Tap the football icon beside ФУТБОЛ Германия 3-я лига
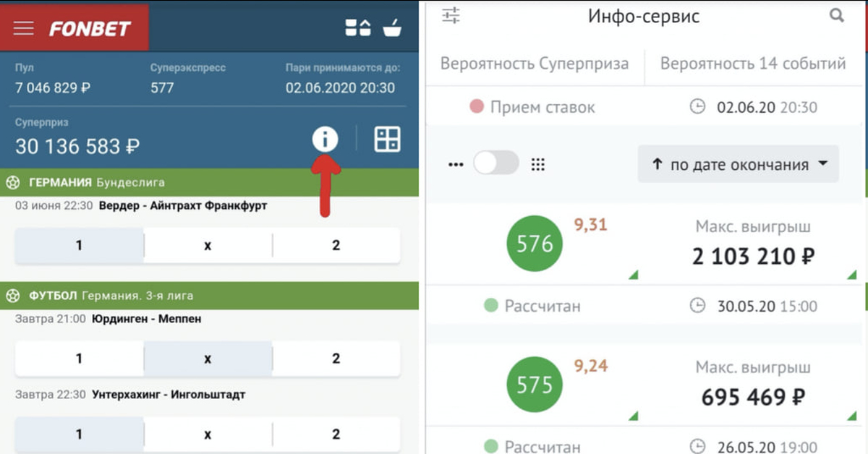This screenshot has width=868, height=454. (13, 296)
